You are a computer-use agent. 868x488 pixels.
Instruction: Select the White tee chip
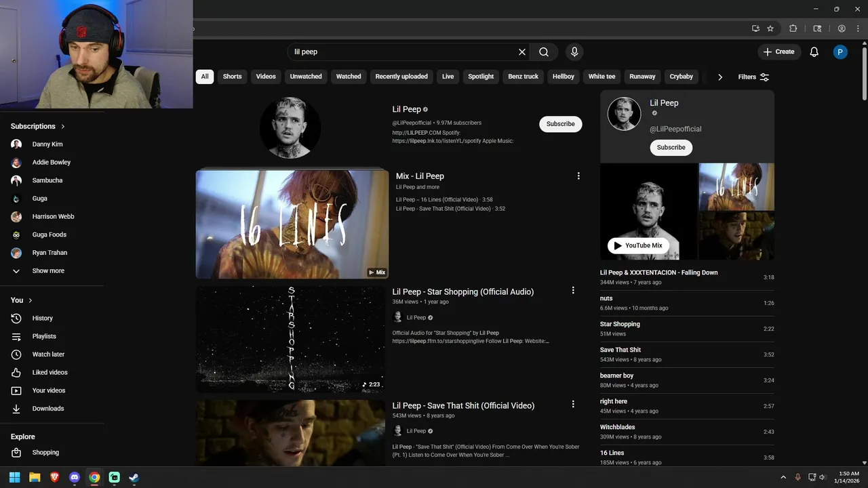(602, 77)
